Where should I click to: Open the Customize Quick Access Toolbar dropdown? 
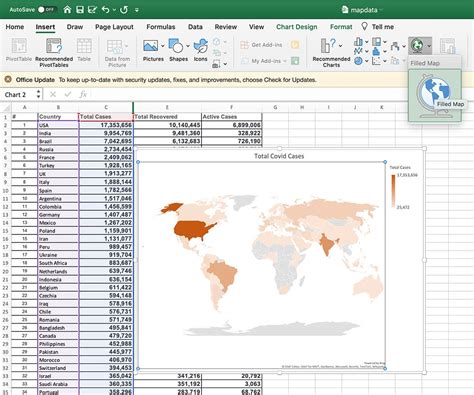137,10
